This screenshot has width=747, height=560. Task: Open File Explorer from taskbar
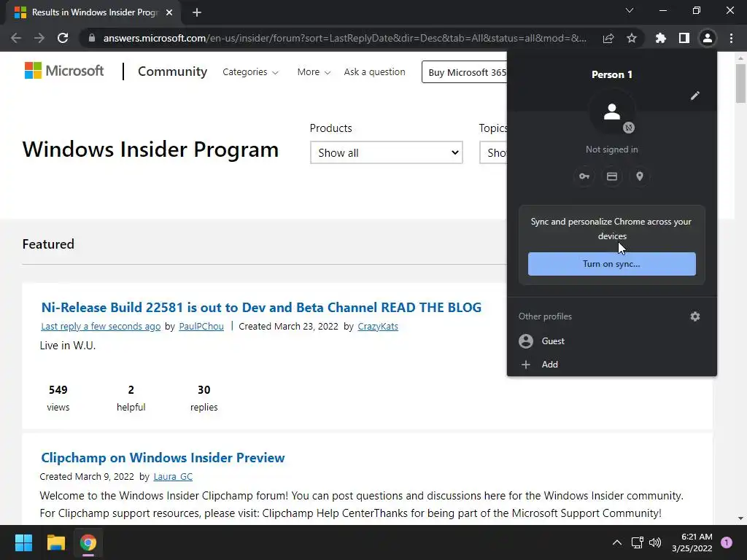[x=55, y=542]
